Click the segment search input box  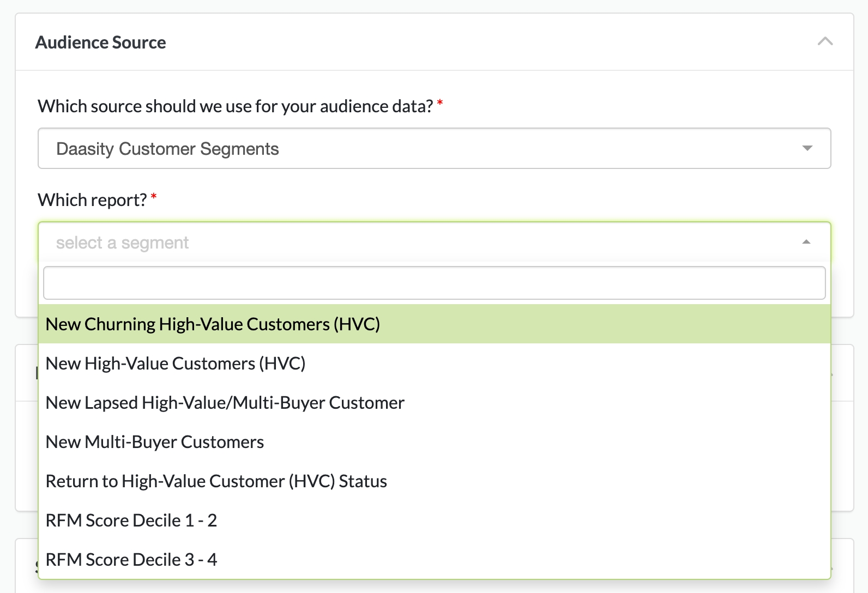click(433, 283)
